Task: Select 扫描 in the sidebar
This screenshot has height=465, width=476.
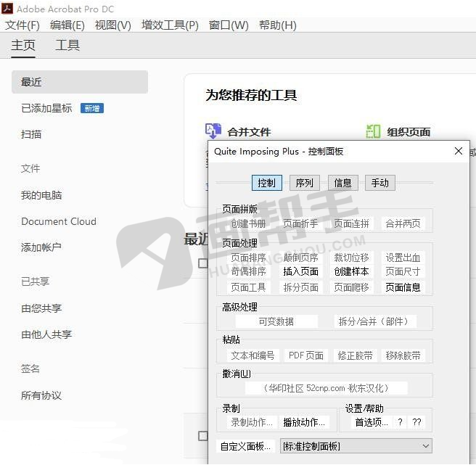Action: 31,134
